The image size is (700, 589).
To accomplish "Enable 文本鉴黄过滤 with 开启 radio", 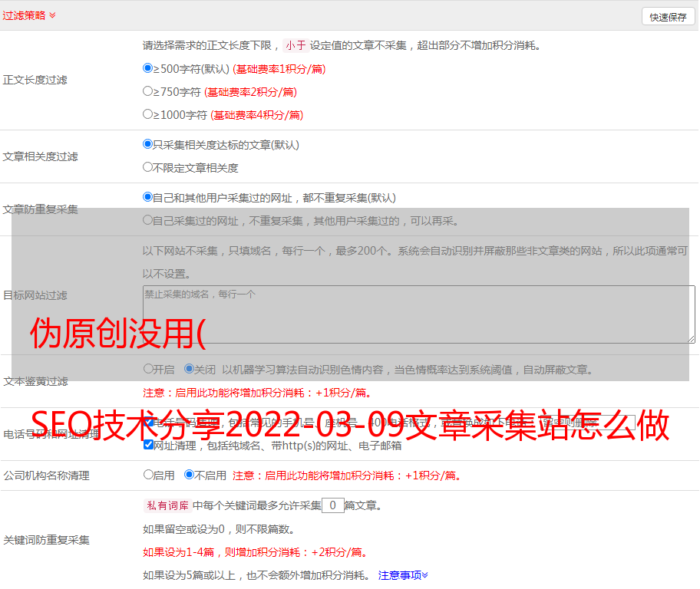I will pyautogui.click(x=148, y=369).
